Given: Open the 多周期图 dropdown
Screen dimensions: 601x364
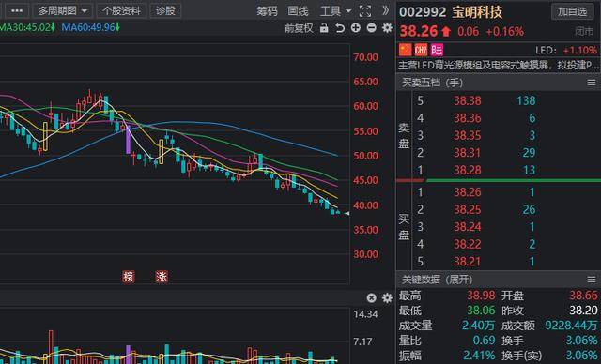Looking at the screenshot, I should click(63, 10).
